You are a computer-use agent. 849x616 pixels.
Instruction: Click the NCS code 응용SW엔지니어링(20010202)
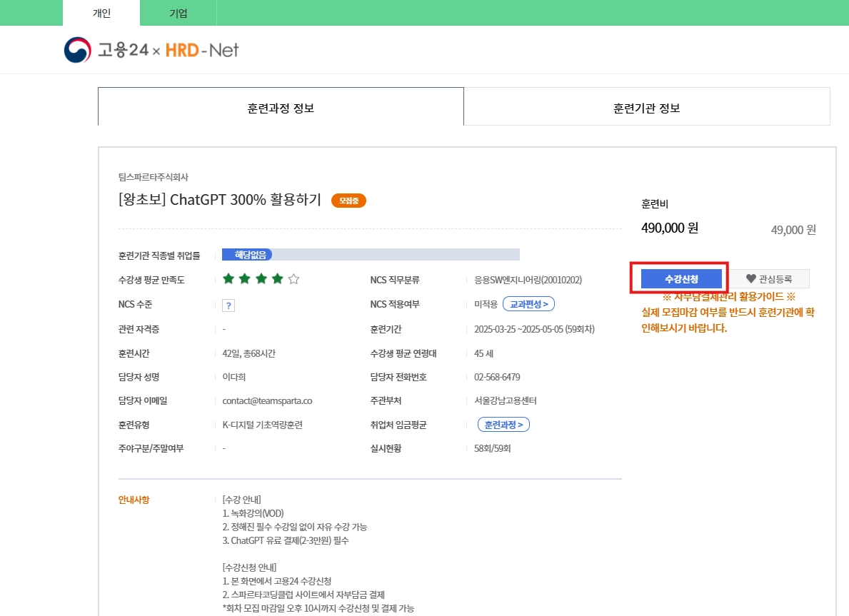point(528,280)
